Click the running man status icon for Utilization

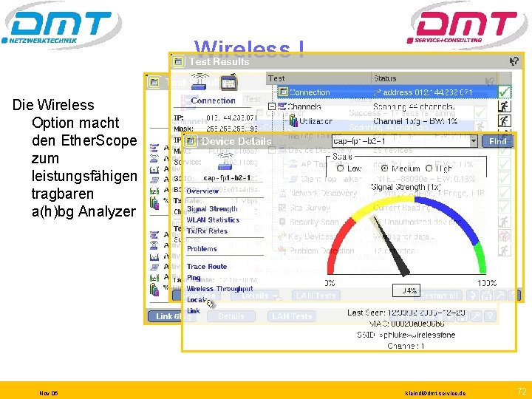(504, 120)
